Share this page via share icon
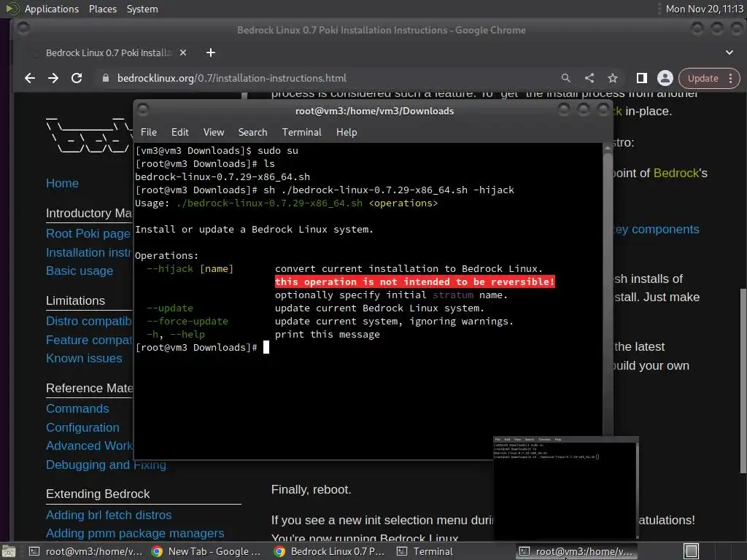The height and width of the screenshot is (560, 747). coord(589,78)
